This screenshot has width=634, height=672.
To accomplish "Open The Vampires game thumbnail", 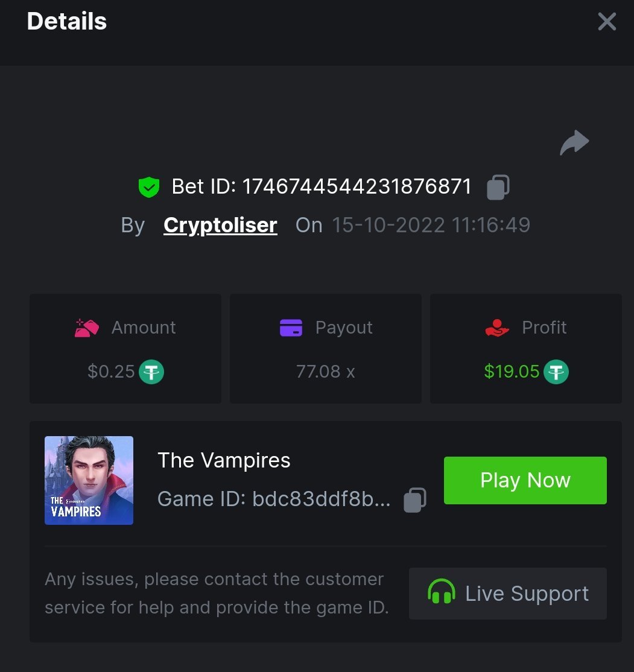I will 89,480.
